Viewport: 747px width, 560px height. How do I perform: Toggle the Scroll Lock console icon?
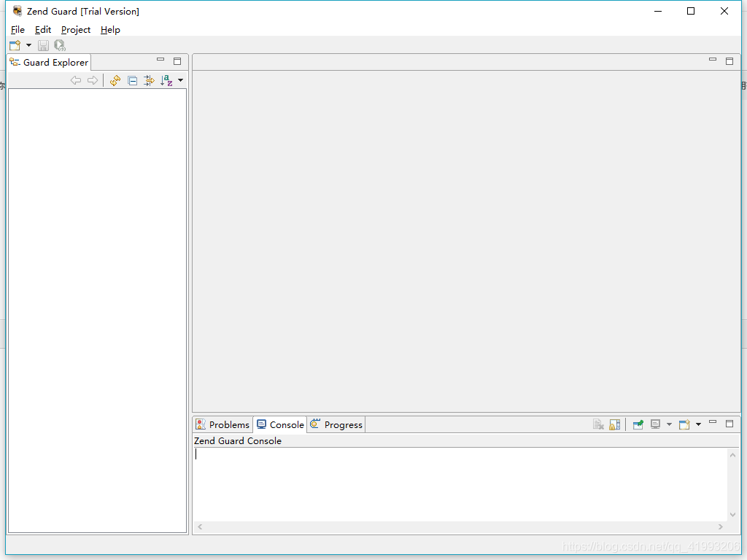[x=615, y=424]
